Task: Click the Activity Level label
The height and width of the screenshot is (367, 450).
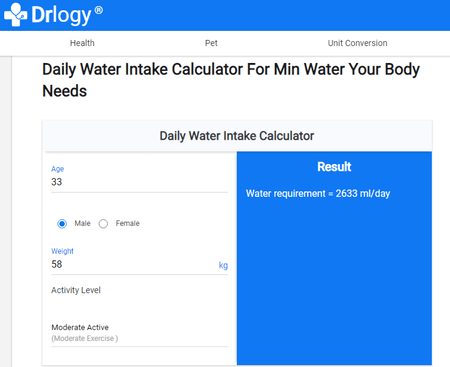Action: click(76, 290)
